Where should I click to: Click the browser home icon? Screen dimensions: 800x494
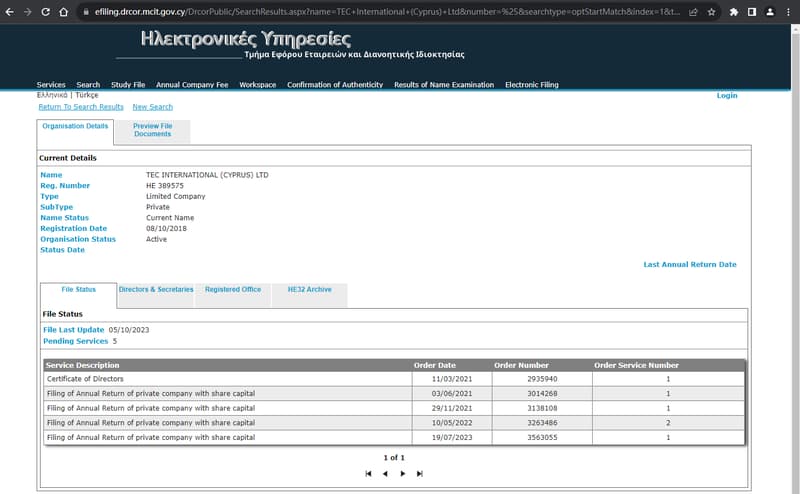[64, 12]
